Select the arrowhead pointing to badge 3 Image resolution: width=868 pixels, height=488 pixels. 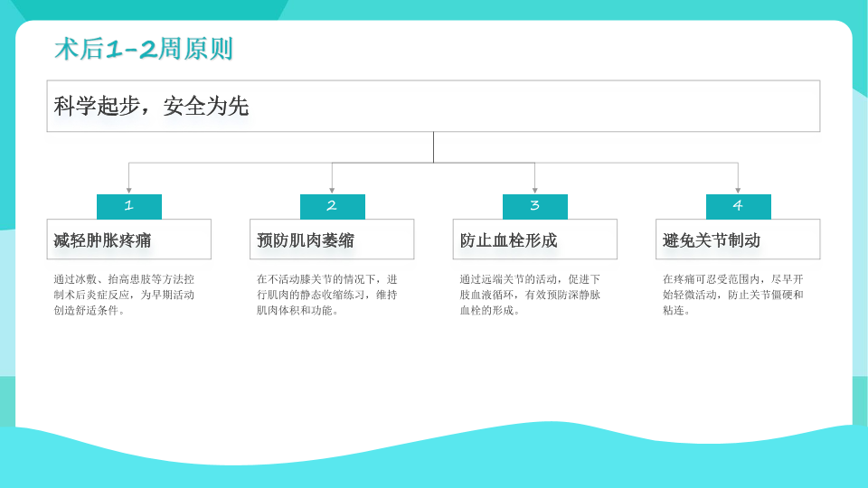535,190
